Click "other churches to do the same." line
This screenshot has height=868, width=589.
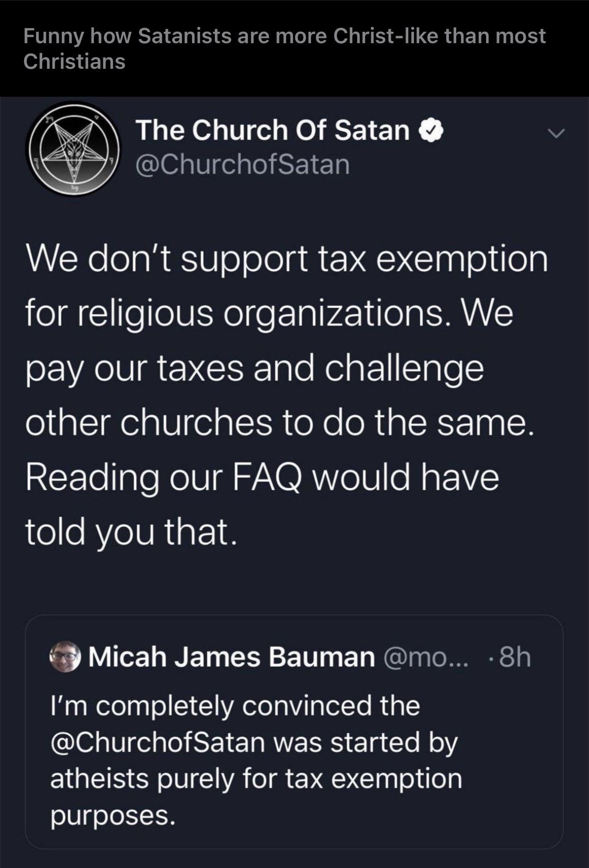[280, 422]
